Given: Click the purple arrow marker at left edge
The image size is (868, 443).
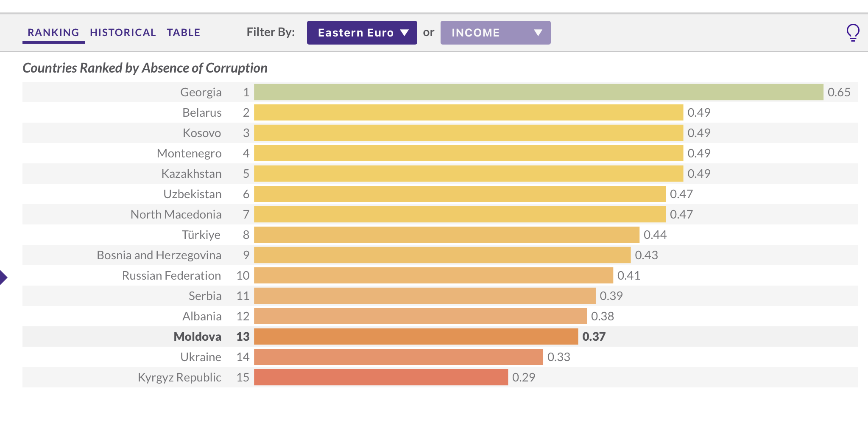Looking at the screenshot, I should tap(3, 278).
